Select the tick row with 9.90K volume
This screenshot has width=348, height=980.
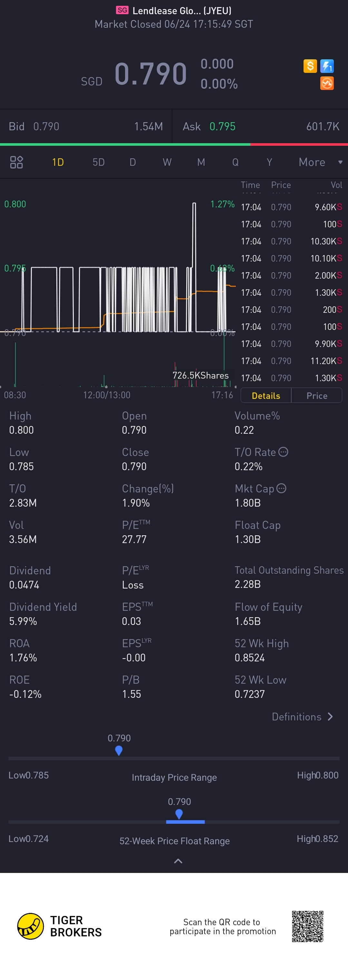coord(291,344)
